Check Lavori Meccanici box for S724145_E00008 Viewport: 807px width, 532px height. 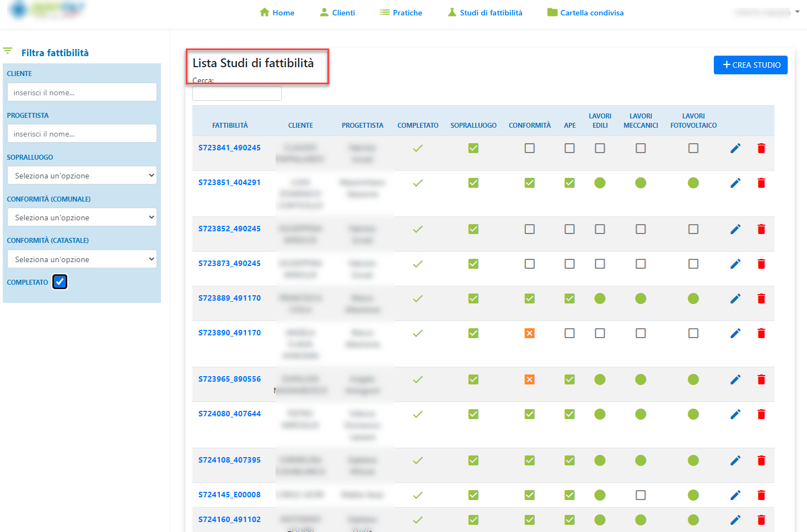tap(641, 495)
